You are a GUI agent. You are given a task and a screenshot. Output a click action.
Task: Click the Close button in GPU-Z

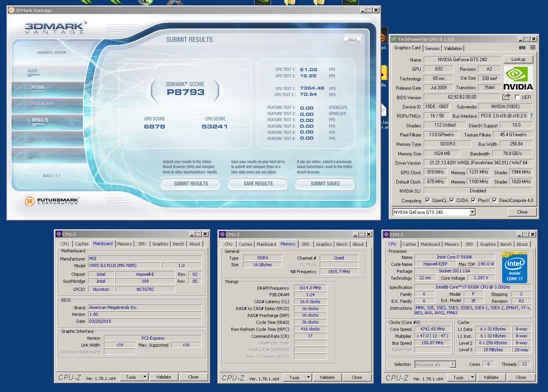point(522,212)
